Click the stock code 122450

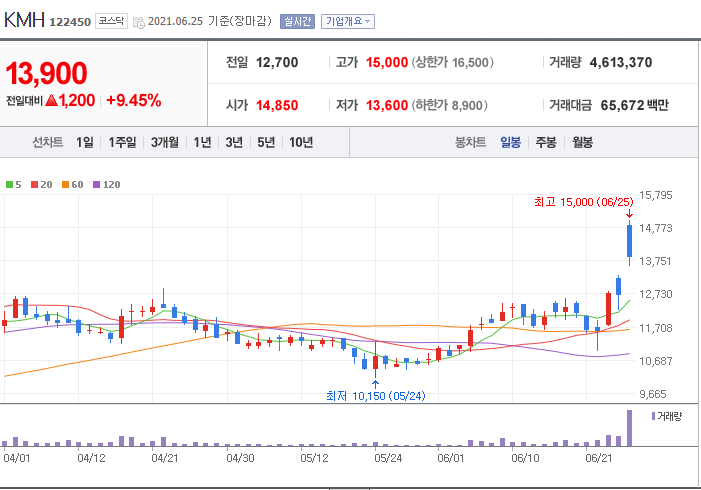[70, 22]
